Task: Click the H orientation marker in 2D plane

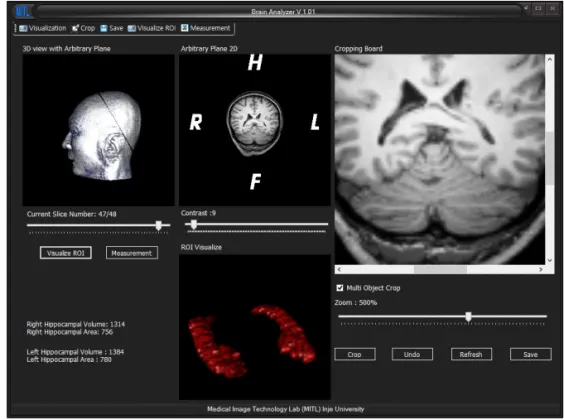Action: coord(255,63)
